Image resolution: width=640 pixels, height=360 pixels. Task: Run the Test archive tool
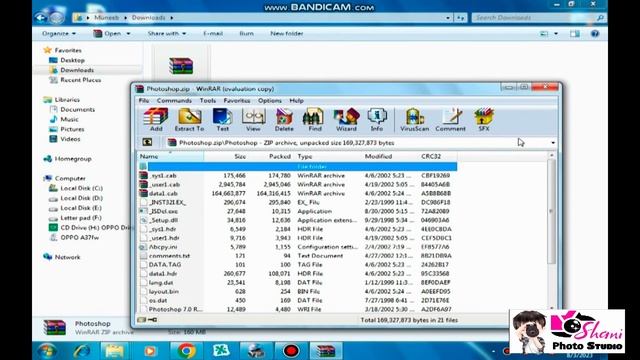222,120
